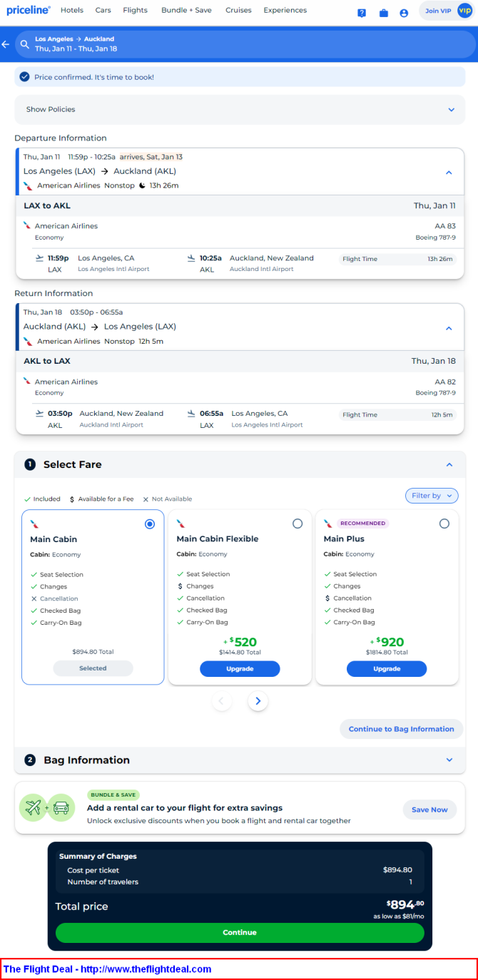Click the flight and car bundle icon

[x=47, y=809]
